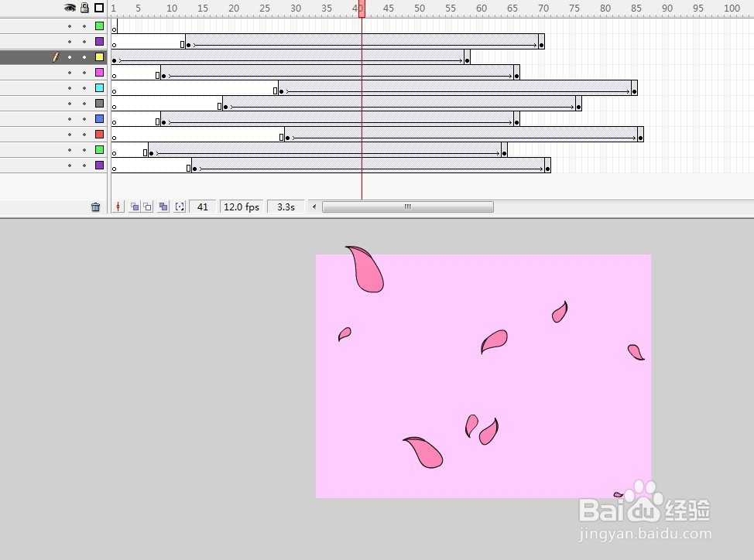The height and width of the screenshot is (560, 754).
Task: Click frame 10 on the timeline ruler
Action: tap(171, 9)
